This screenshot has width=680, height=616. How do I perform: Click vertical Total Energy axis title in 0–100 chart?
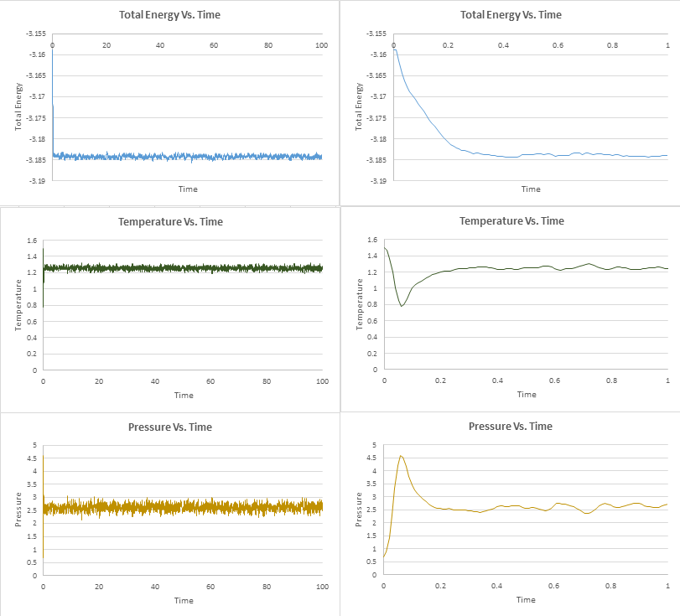[x=18, y=106]
